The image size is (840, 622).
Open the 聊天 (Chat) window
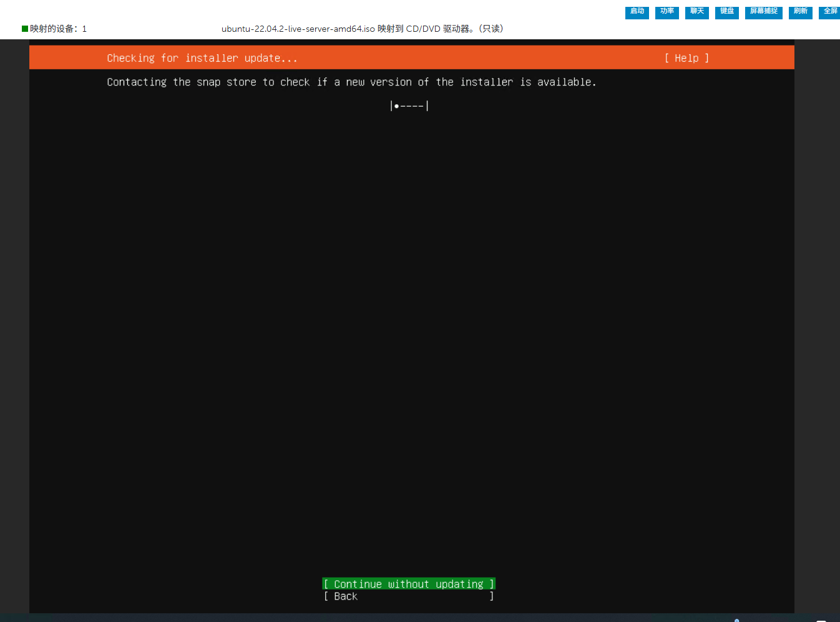point(696,12)
